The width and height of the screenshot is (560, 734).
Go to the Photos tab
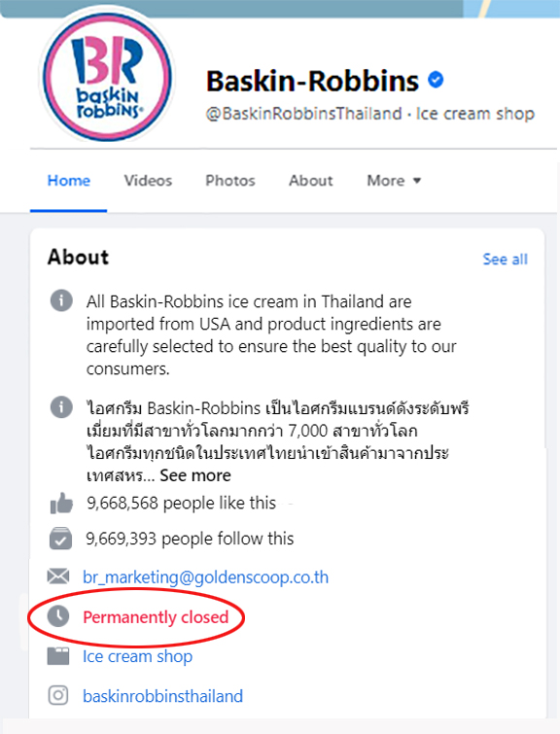[x=230, y=181]
